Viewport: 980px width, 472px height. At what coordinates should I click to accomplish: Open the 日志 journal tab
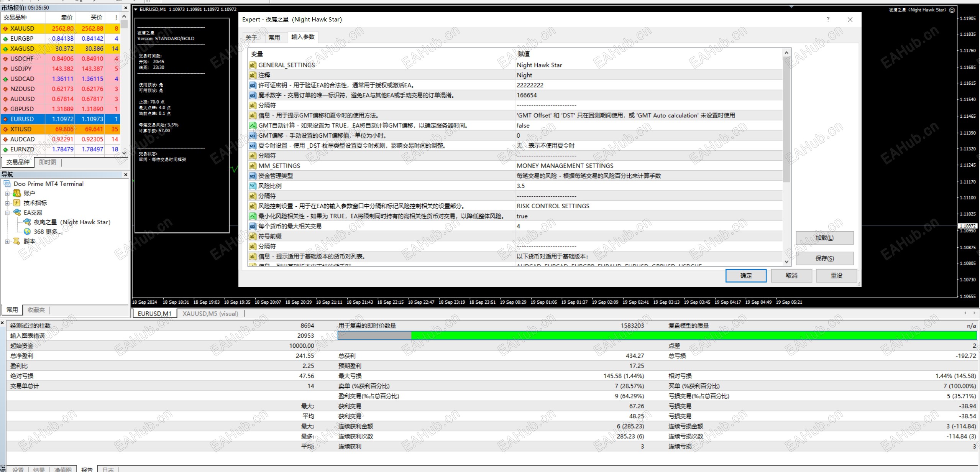108,469
